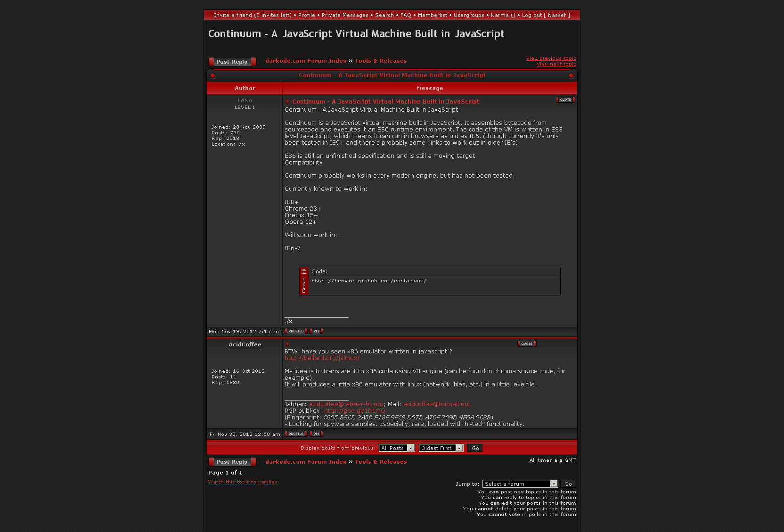The image size is (784, 532).
Task: Open the bellard.org/jslinux link
Action: click(x=322, y=358)
